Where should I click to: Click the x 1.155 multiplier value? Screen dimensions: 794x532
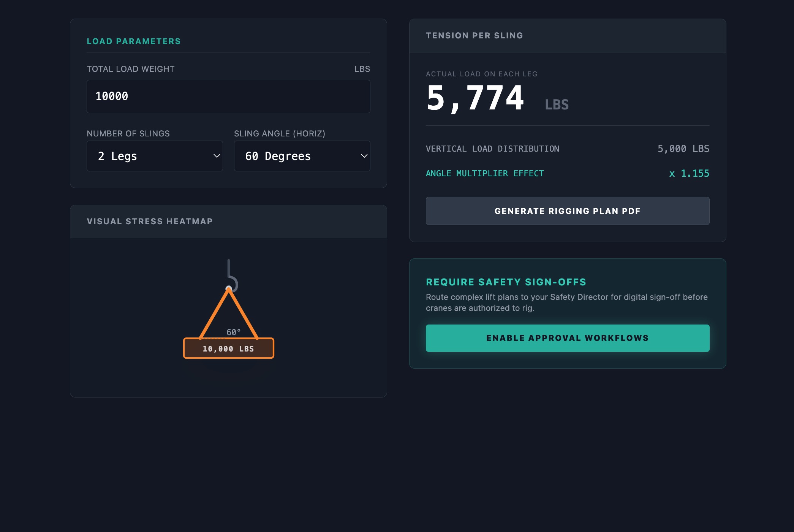pyautogui.click(x=689, y=173)
